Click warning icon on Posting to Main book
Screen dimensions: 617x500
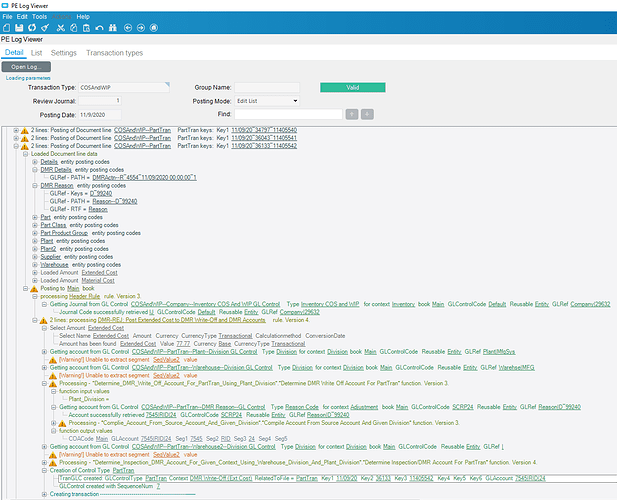[34, 289]
